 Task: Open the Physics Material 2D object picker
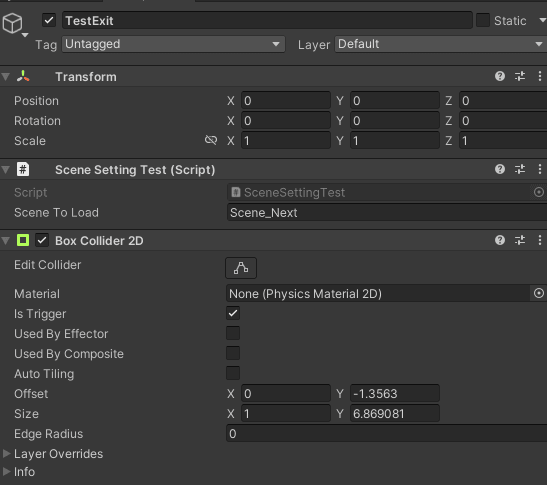click(x=539, y=293)
